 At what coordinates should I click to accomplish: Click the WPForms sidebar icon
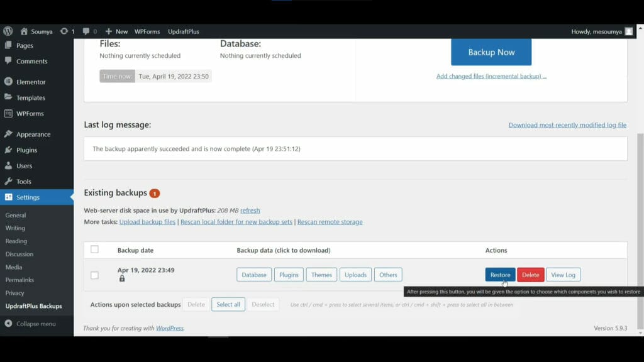(8, 113)
